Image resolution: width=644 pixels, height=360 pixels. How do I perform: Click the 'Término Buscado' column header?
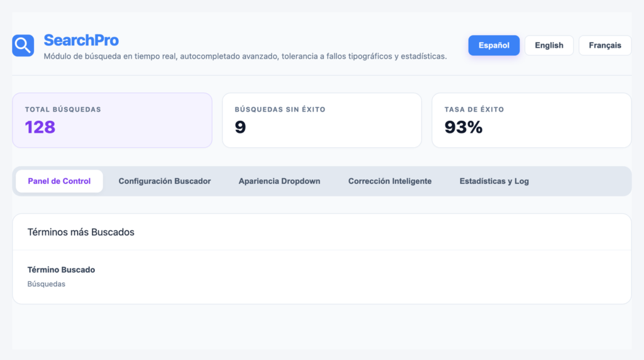pyautogui.click(x=61, y=269)
